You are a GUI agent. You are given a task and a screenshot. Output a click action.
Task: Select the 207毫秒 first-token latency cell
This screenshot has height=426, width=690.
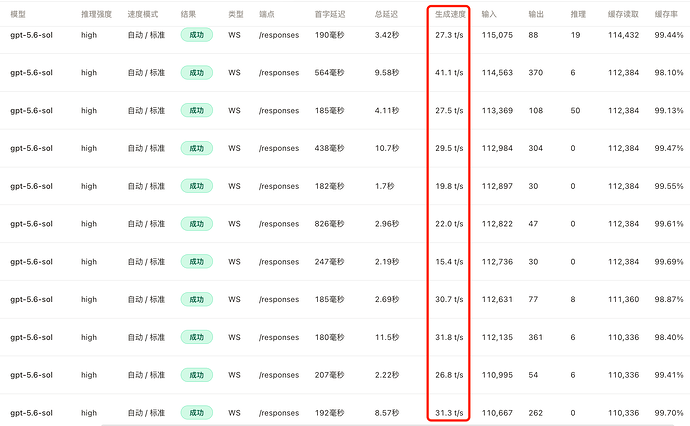click(329, 375)
